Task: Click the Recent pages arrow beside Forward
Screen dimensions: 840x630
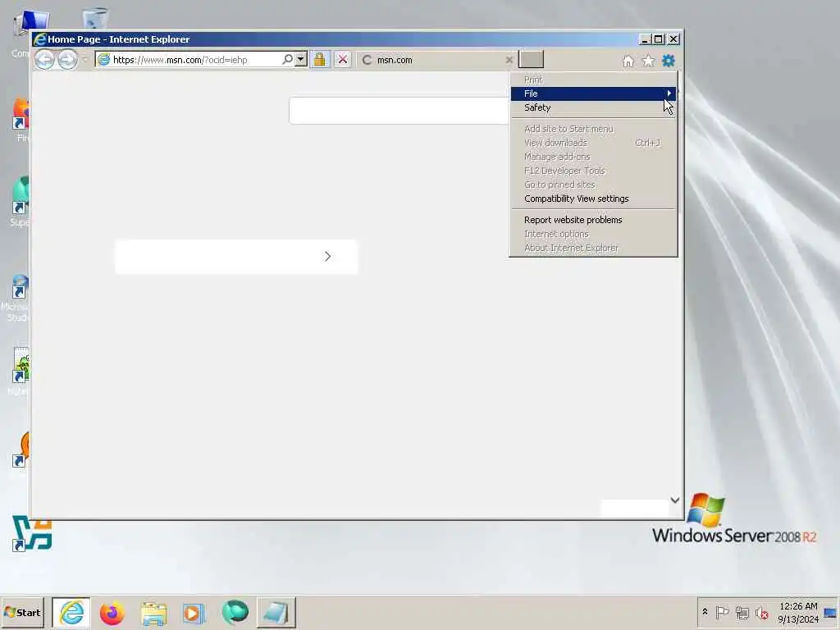Action: [x=84, y=60]
